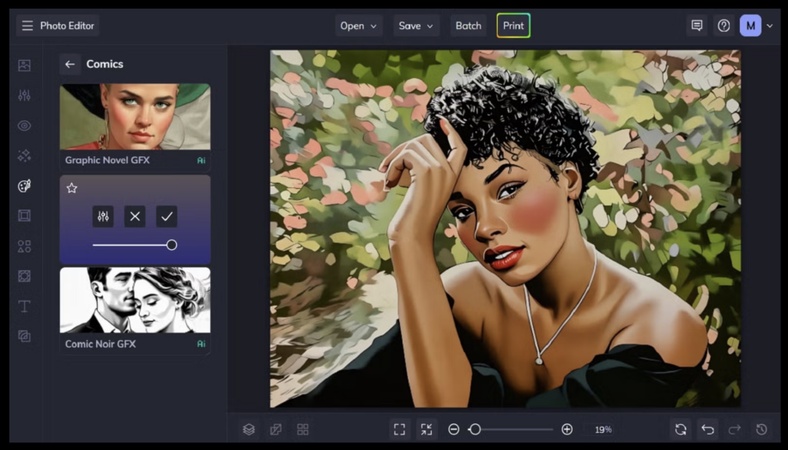Expand the Save dropdown menu
The height and width of the screenshot is (450, 788).
tap(417, 26)
